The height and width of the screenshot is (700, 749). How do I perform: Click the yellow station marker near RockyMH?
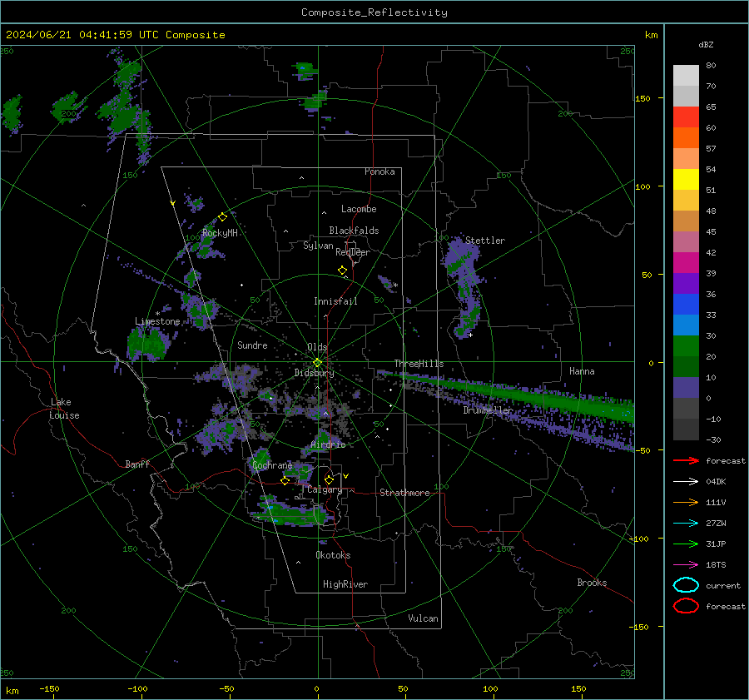coord(222,217)
